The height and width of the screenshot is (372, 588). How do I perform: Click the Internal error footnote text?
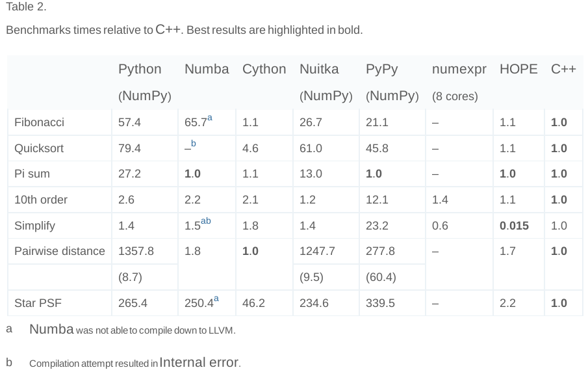point(199,363)
